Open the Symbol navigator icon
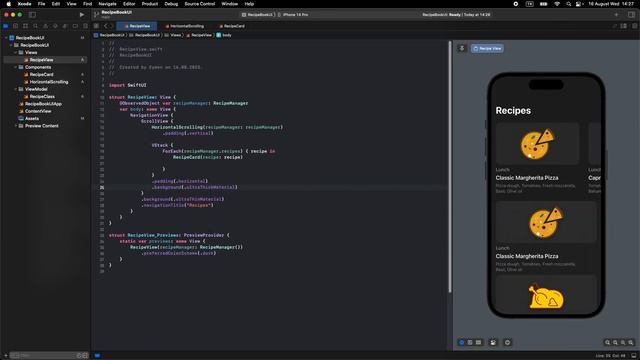This screenshot has width=640, height=360. 25,26
